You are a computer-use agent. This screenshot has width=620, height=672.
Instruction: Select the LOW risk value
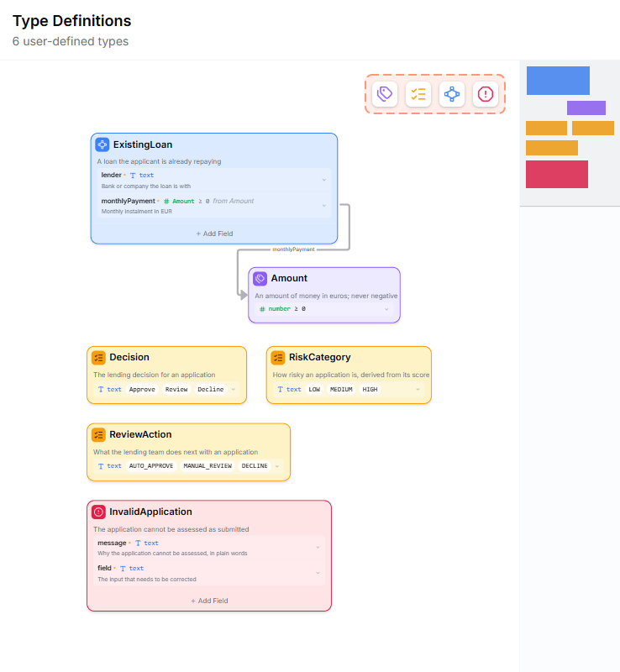coord(314,389)
